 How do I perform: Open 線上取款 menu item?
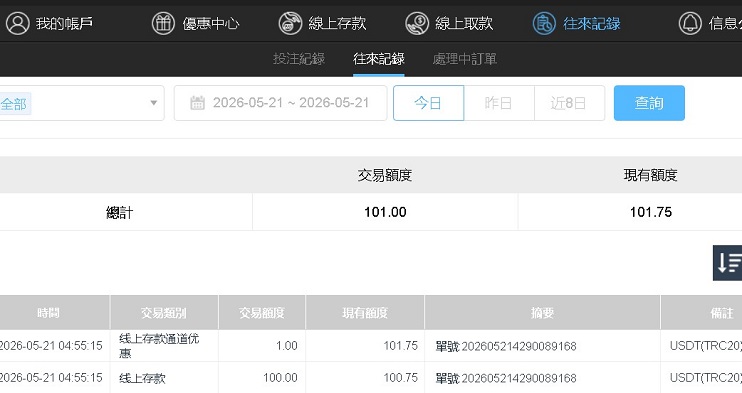(464, 23)
